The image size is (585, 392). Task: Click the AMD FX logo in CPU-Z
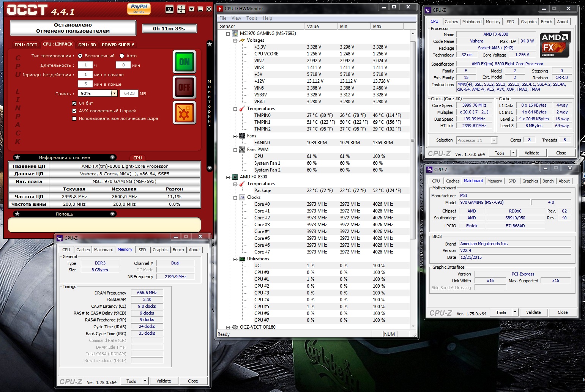555,44
